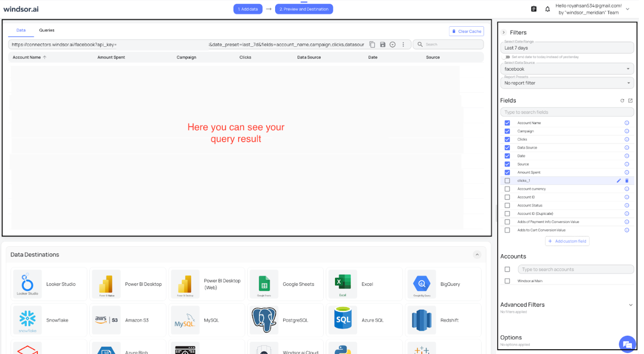Screen dimensions: 644x354
Task: Uncheck the Campaign field checkbox
Action: [x=507, y=131]
